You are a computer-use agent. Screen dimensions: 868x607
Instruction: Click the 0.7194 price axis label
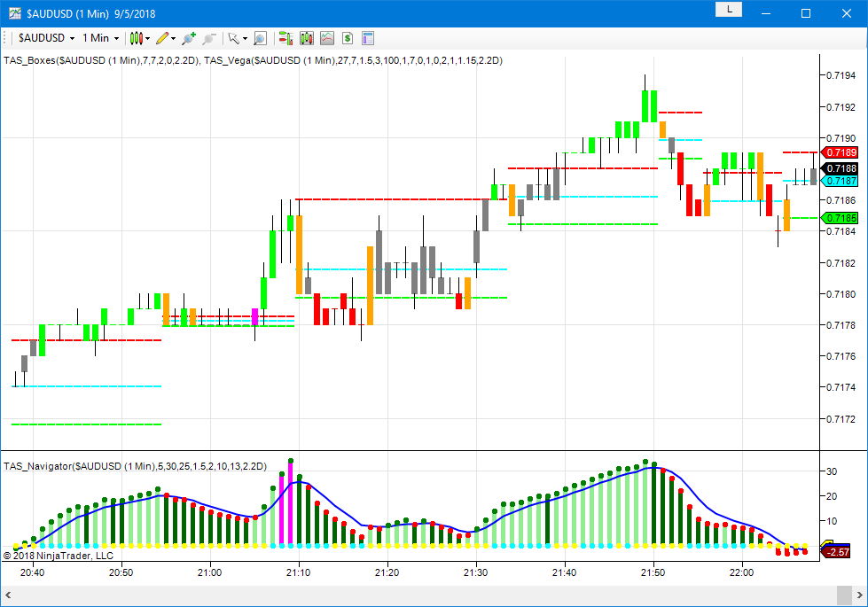coord(841,75)
